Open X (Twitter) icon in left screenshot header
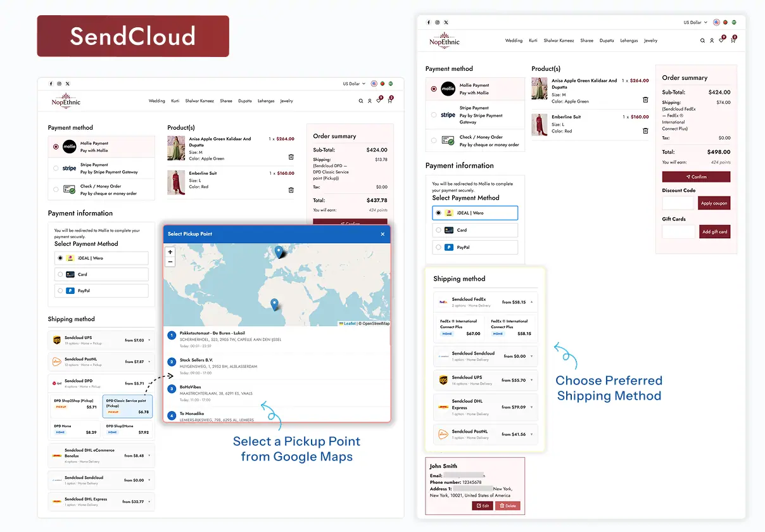Image resolution: width=765 pixels, height=532 pixels. [x=68, y=84]
